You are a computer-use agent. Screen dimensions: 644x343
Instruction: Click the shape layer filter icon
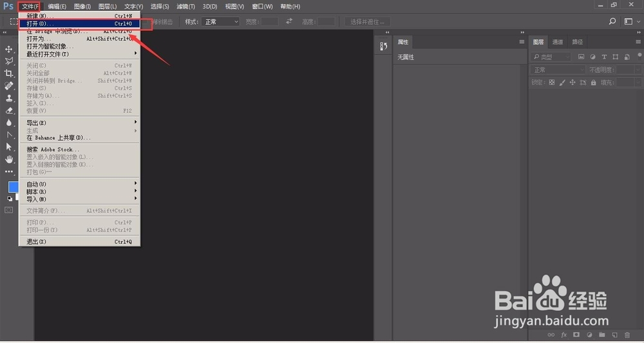click(x=615, y=57)
